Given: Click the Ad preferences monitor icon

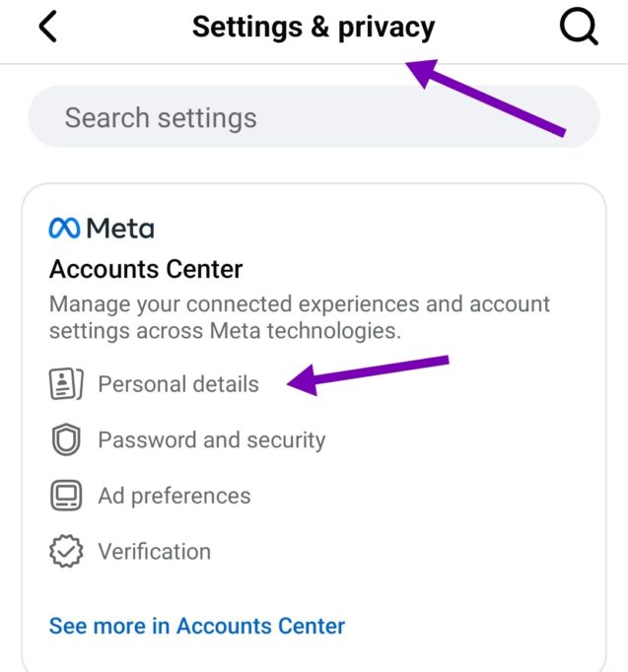Looking at the screenshot, I should click(65, 496).
